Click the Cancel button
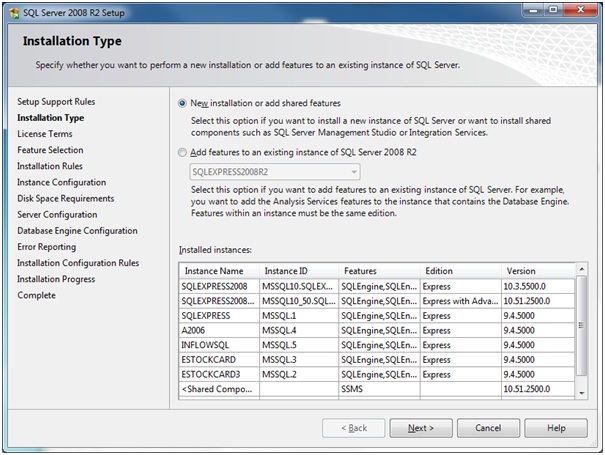The image size is (605, 455). pos(488,428)
